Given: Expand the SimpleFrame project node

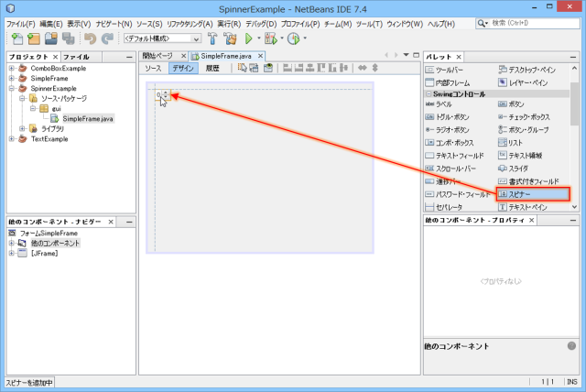Looking at the screenshot, I should point(12,79).
